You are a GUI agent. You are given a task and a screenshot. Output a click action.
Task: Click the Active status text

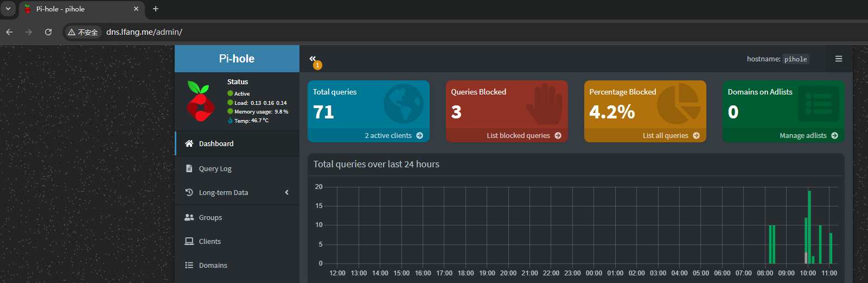click(x=242, y=93)
